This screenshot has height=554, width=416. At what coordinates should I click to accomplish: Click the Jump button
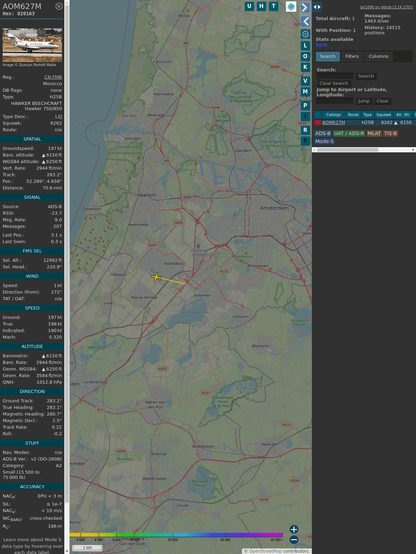click(x=364, y=101)
